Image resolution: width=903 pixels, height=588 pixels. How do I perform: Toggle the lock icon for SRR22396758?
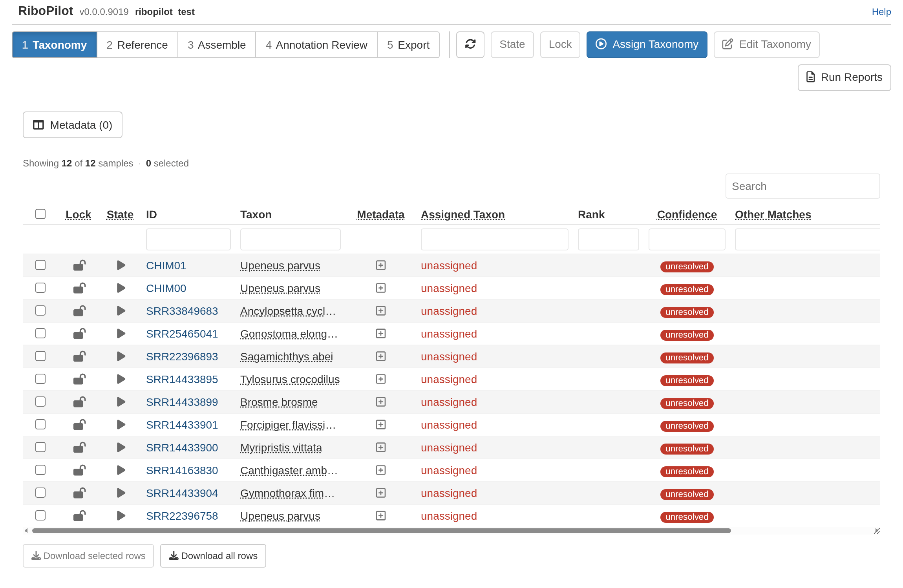[79, 516]
